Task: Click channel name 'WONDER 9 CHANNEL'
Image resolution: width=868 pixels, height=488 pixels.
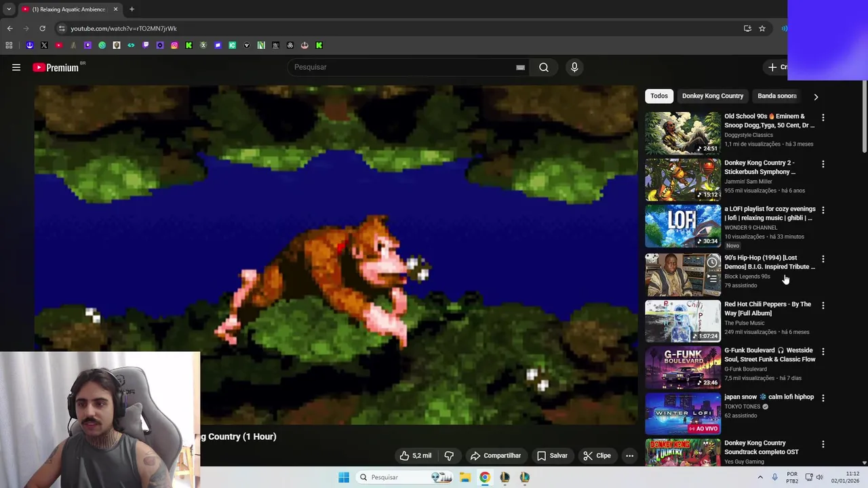Action: [751, 228]
